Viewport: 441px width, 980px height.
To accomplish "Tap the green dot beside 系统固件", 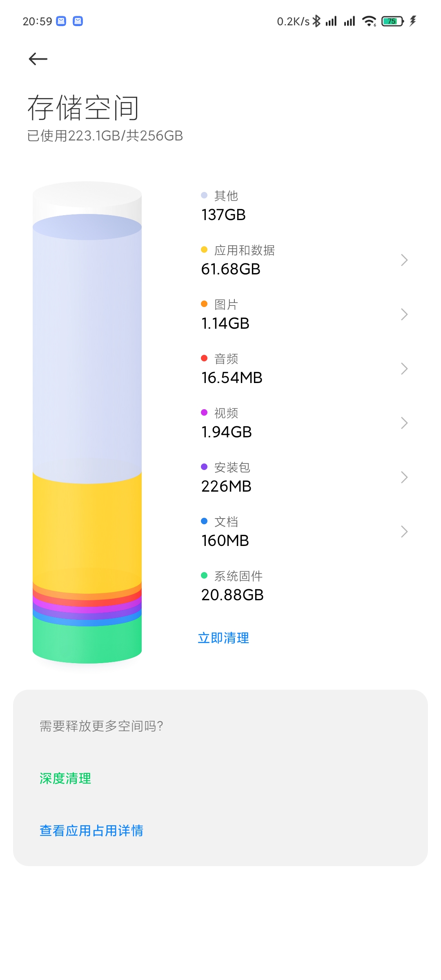I will tap(204, 575).
